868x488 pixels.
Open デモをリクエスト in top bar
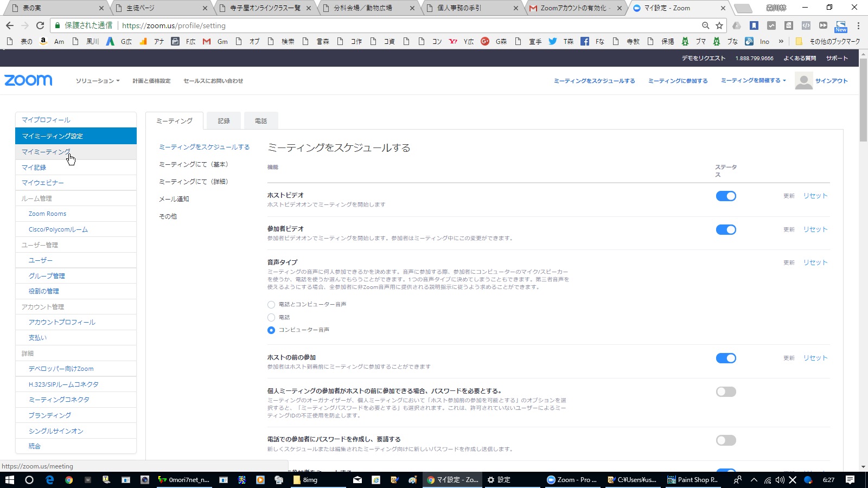[704, 58]
